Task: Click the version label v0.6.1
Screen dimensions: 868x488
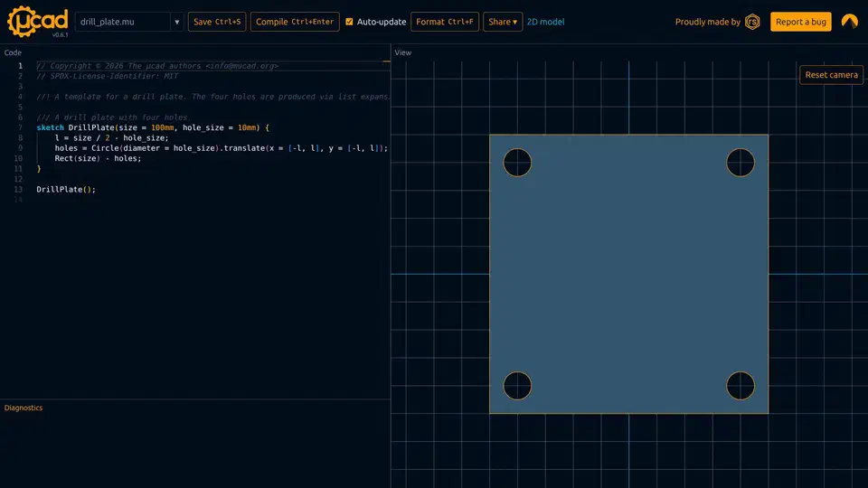Action: 61,35
